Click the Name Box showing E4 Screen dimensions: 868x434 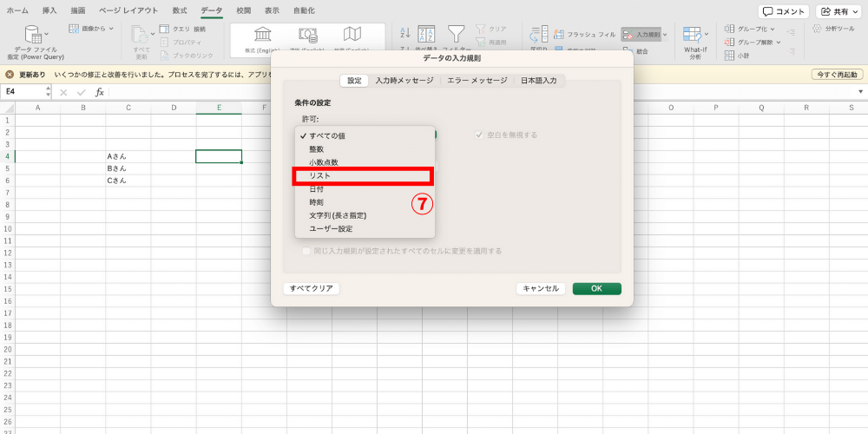click(23, 92)
